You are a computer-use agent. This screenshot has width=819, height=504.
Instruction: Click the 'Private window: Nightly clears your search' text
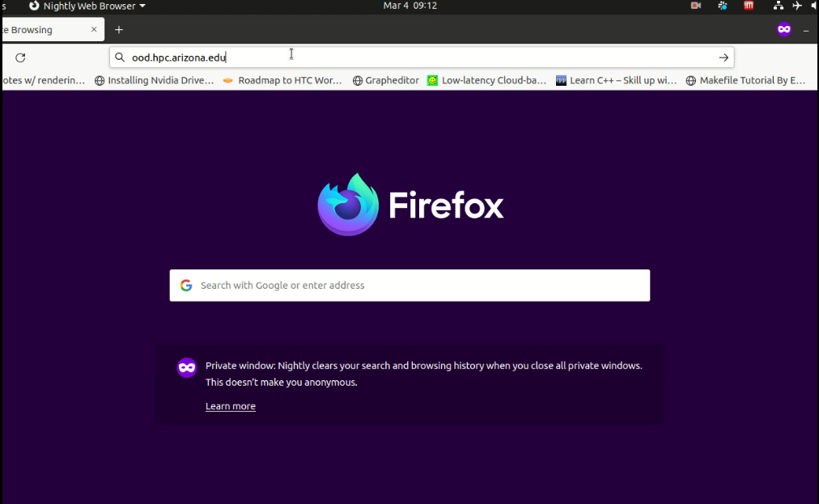click(423, 366)
